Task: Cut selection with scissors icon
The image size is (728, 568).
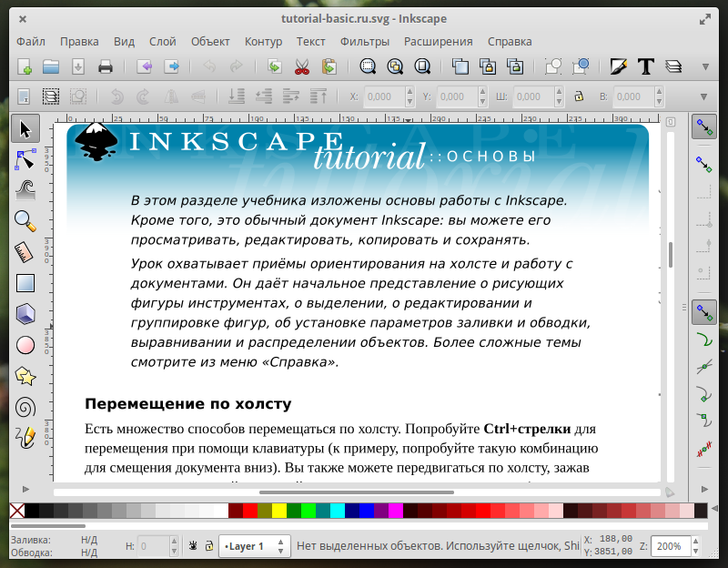Action: pyautogui.click(x=302, y=66)
